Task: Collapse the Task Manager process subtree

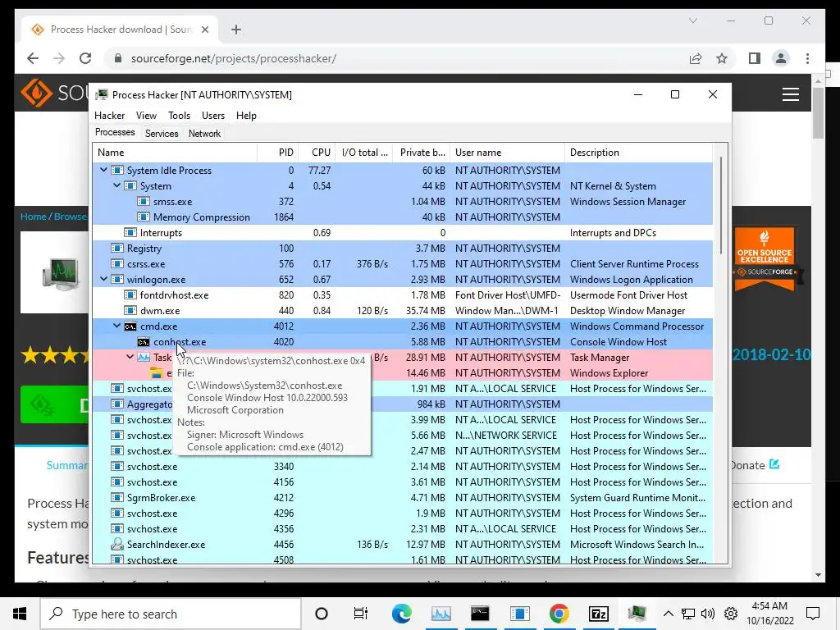Action: pyautogui.click(x=130, y=357)
